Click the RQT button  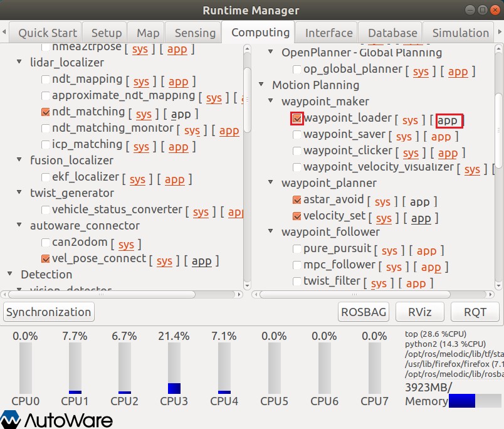[475, 312]
